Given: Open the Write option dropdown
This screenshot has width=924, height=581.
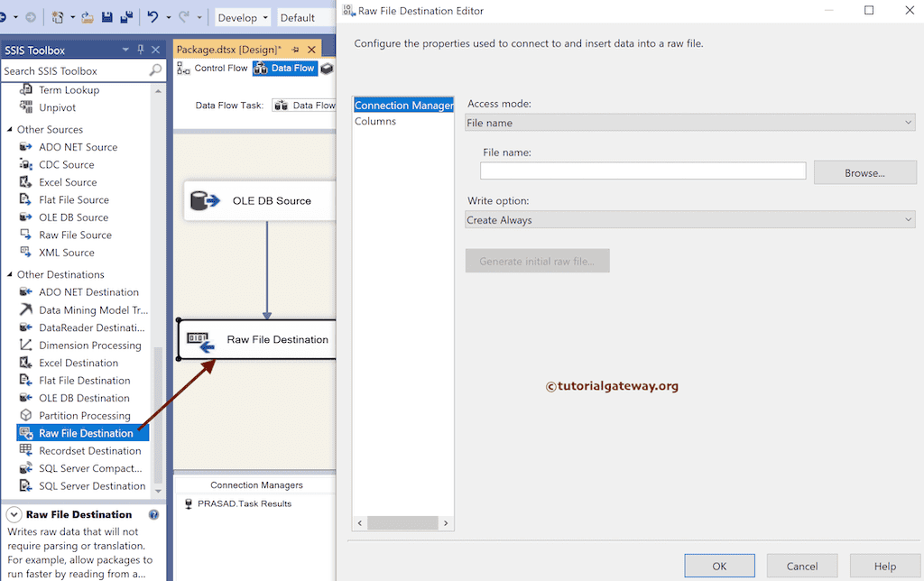Looking at the screenshot, I should (x=908, y=219).
